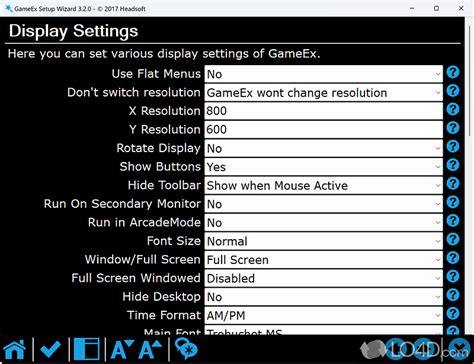Open help for Use Flat Menus
Viewport: 474px width, 364px height.
point(453,72)
